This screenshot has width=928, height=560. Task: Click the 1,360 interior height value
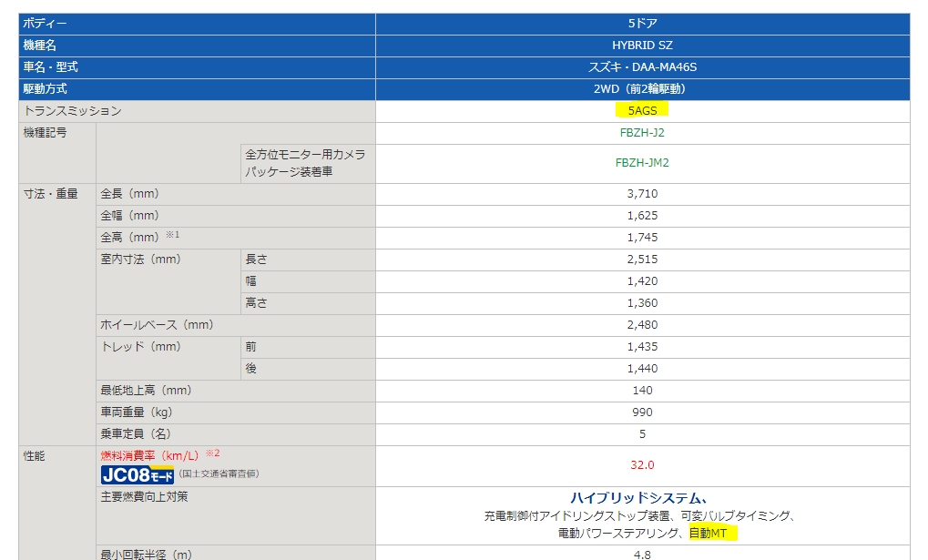[x=642, y=304]
